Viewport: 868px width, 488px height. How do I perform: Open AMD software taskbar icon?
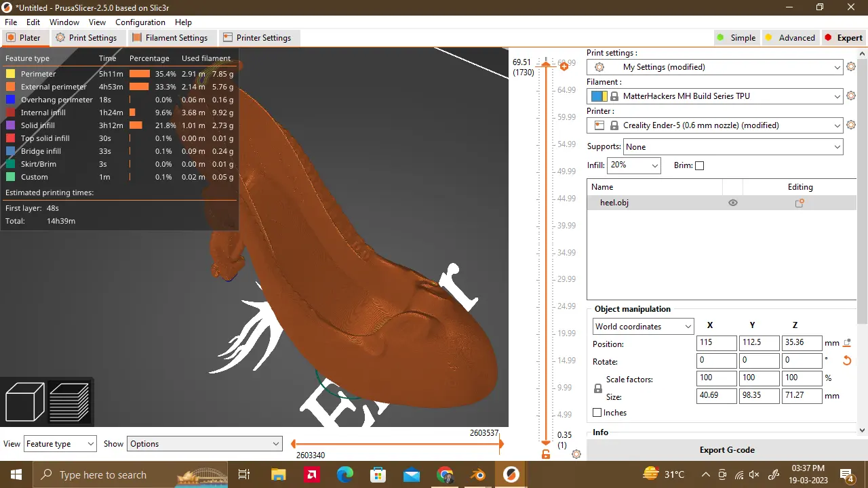click(x=312, y=474)
